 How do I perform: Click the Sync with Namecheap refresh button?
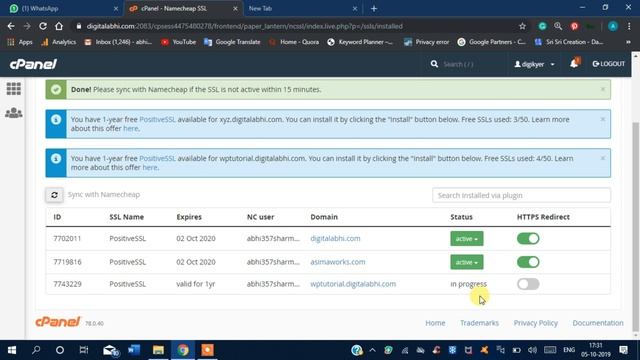click(54, 195)
